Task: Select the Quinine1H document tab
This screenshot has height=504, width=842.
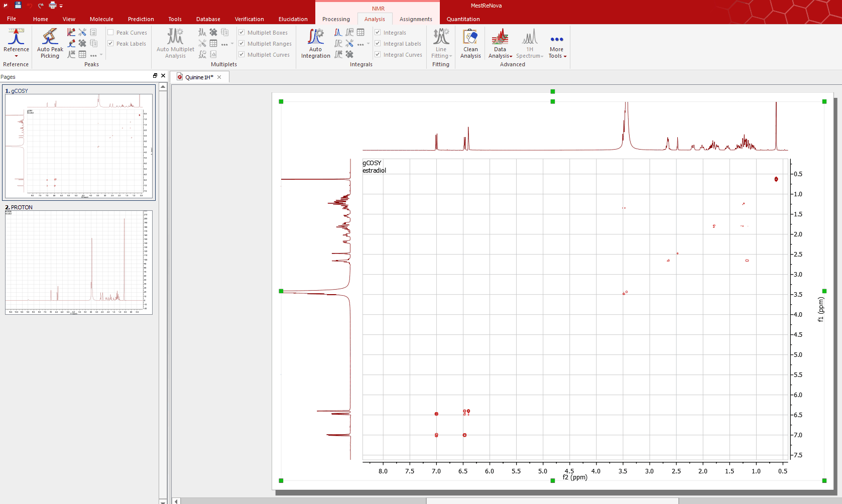Action: 199,77
